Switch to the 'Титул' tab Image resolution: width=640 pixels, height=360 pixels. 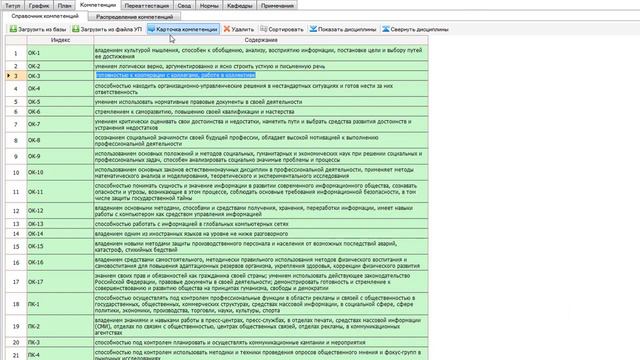pyautogui.click(x=13, y=6)
